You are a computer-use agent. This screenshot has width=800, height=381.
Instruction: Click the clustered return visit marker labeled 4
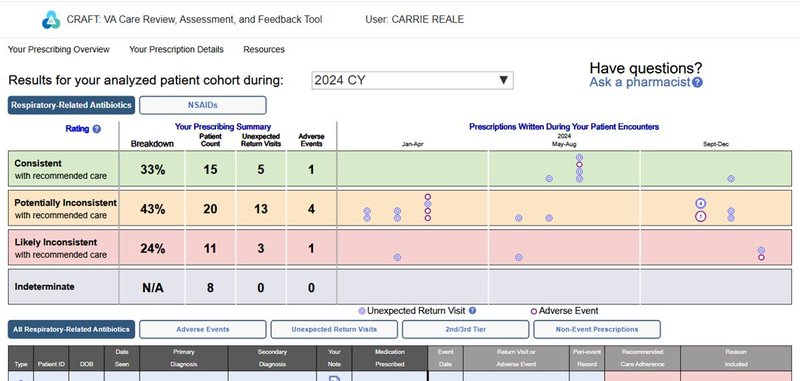coord(701,204)
